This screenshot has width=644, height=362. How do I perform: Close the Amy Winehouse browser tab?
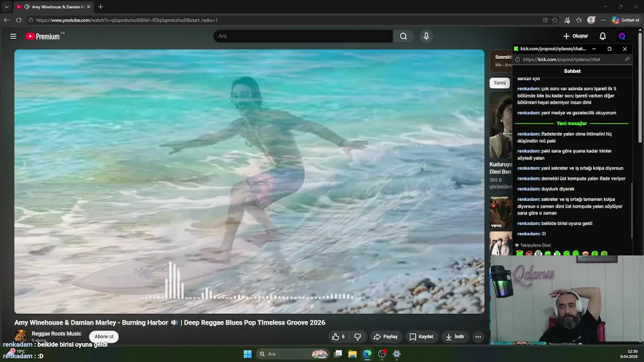tap(89, 7)
